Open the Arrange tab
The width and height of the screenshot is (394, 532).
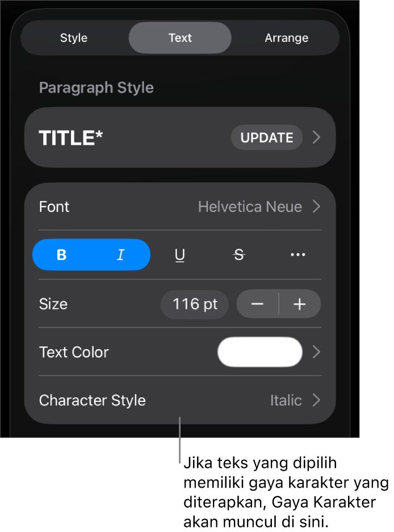(x=286, y=38)
